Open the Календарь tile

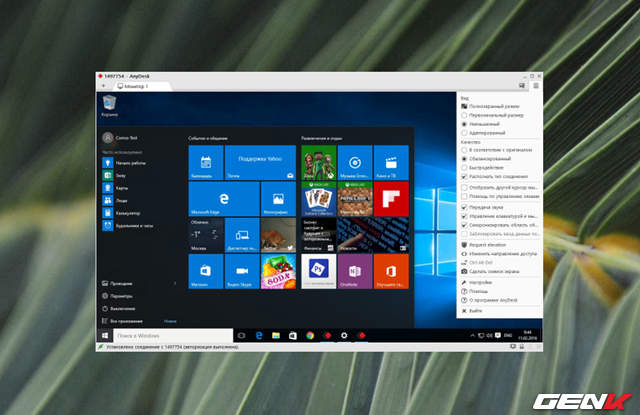tap(206, 162)
